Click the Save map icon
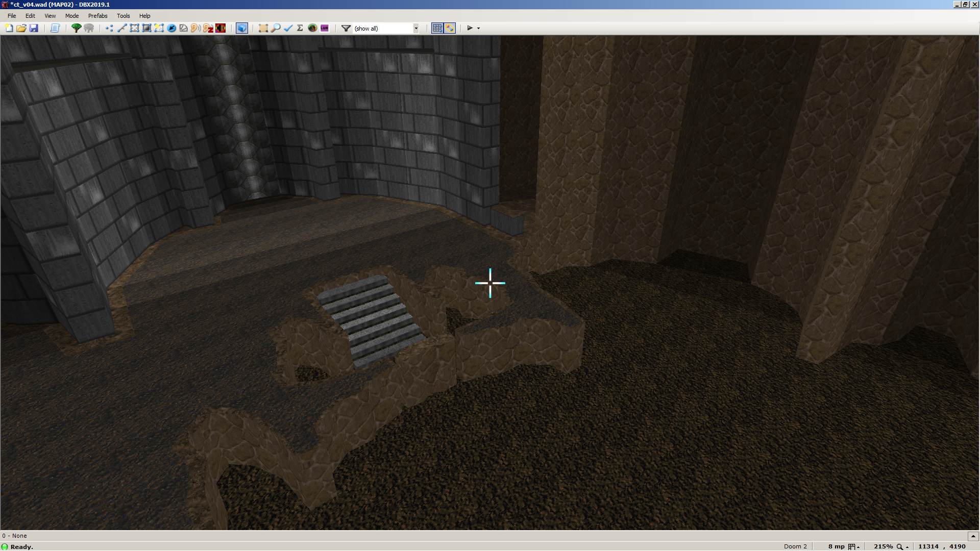980x551 pixels. click(x=34, y=28)
